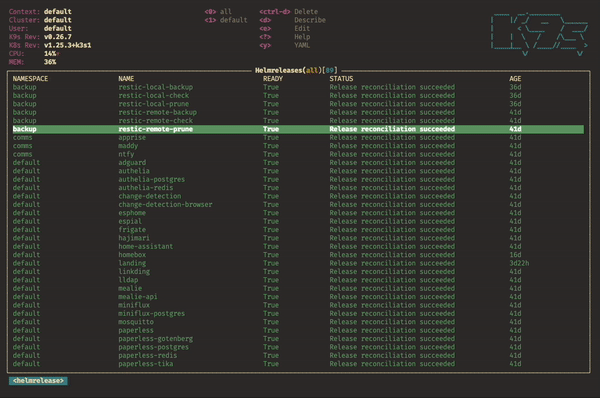Select the home-assistant release row
This screenshot has width=600, height=398.
click(x=298, y=246)
